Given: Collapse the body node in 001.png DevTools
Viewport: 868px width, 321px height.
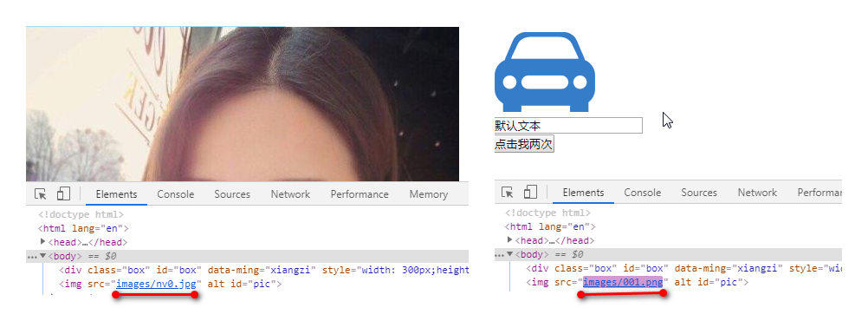Looking at the screenshot, I should pos(509,254).
